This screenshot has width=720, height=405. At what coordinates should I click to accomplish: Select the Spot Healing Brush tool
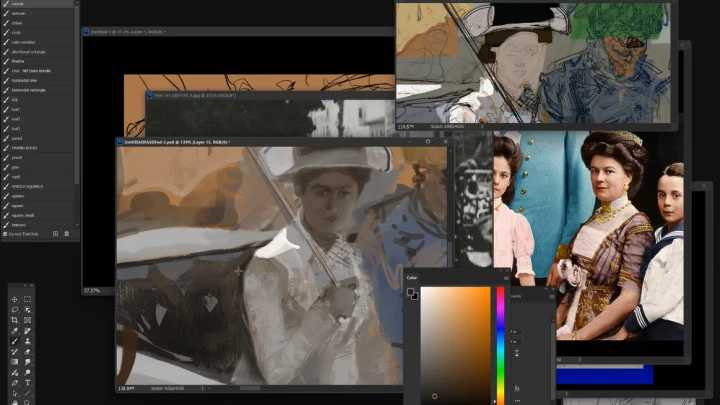(28, 331)
